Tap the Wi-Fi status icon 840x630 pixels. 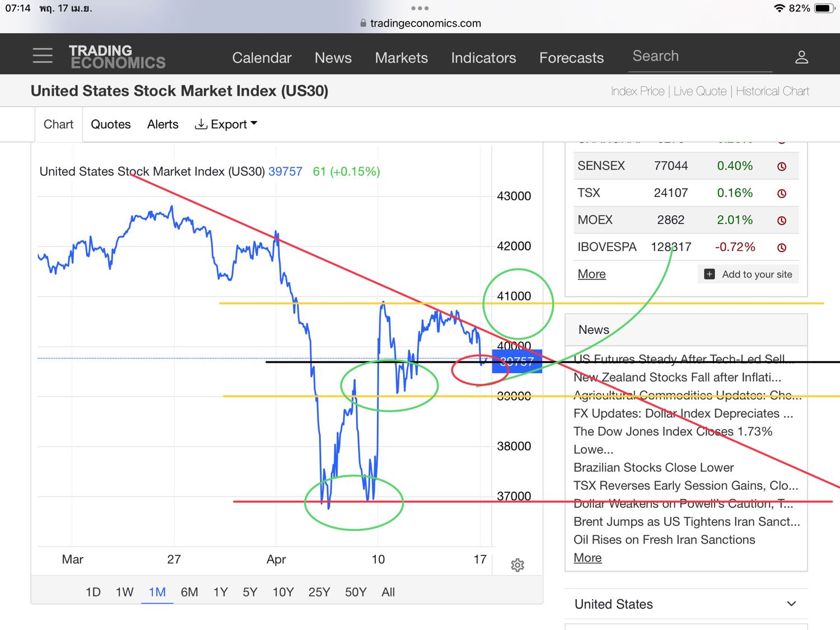pyautogui.click(x=779, y=8)
